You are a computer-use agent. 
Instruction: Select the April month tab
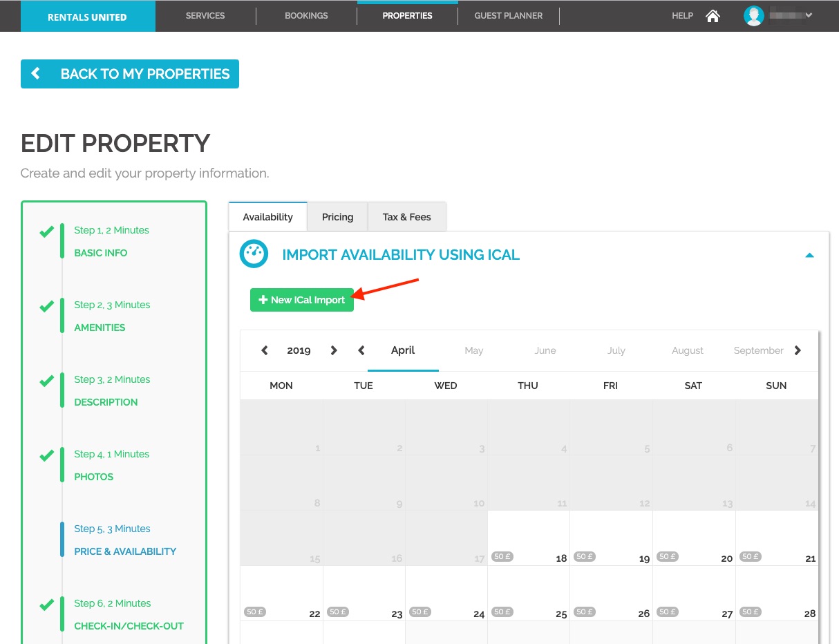[403, 350]
